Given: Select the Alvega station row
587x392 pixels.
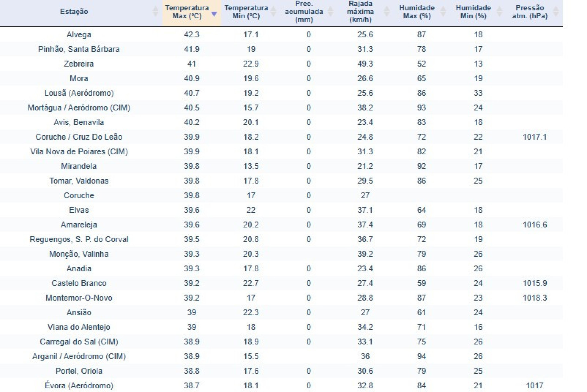Looking at the screenshot, I should 281,35.
